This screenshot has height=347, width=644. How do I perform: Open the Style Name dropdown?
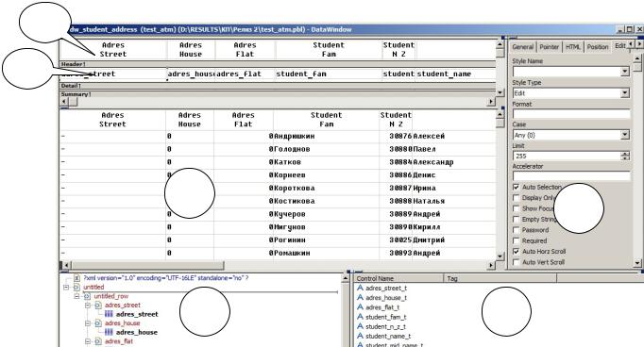(x=625, y=72)
